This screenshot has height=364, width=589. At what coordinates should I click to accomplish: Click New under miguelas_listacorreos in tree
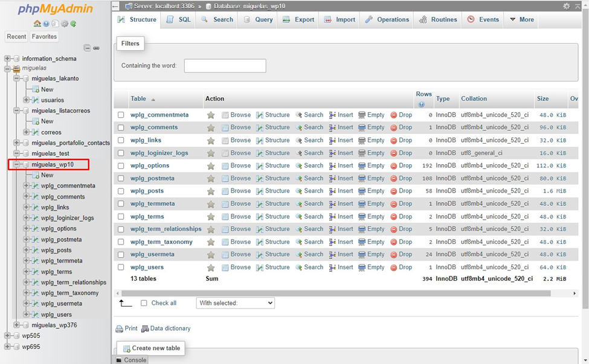(47, 121)
